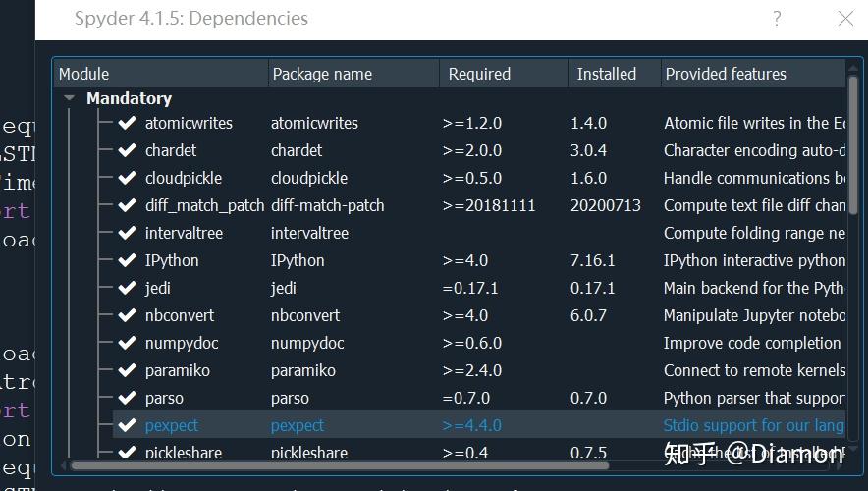Screen dimensions: 868x491
Task: Click the Installed column header
Action: point(615,74)
